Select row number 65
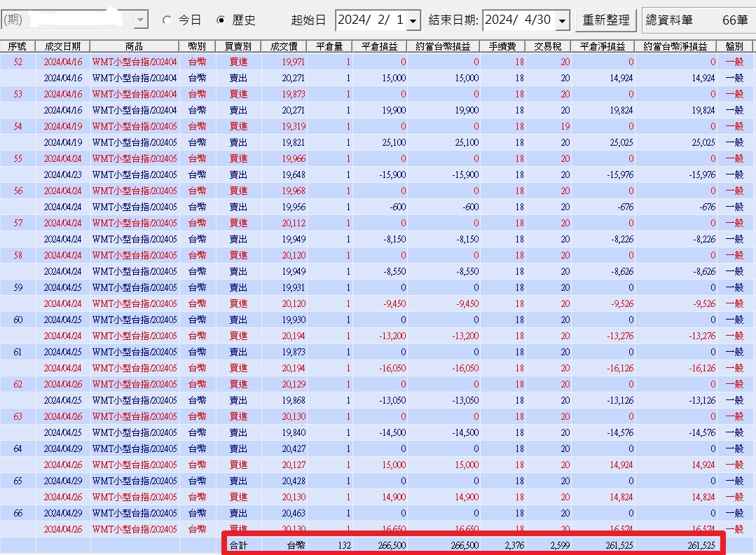The image size is (756, 555). click(x=18, y=481)
